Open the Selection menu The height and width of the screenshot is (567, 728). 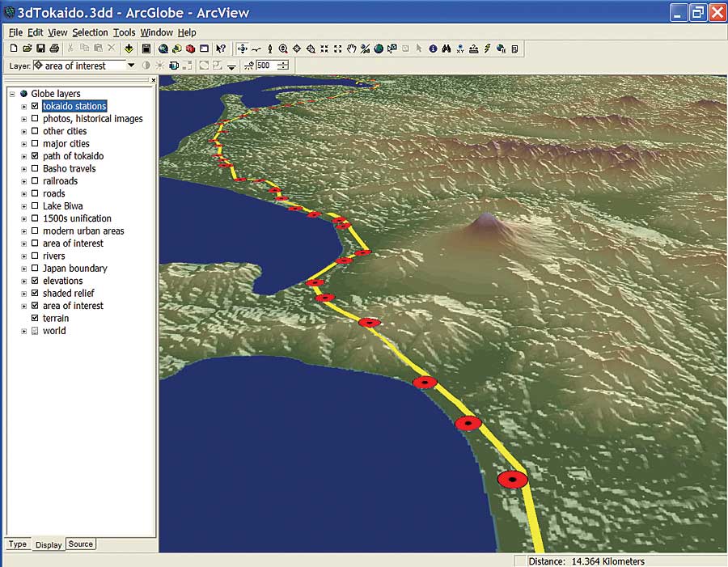point(90,32)
